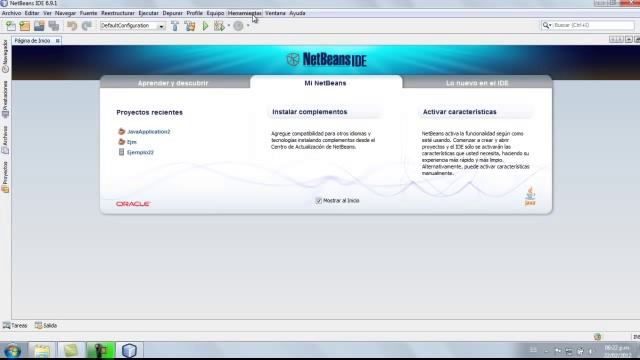Open the quick search magnifier dropdown

tap(547, 25)
